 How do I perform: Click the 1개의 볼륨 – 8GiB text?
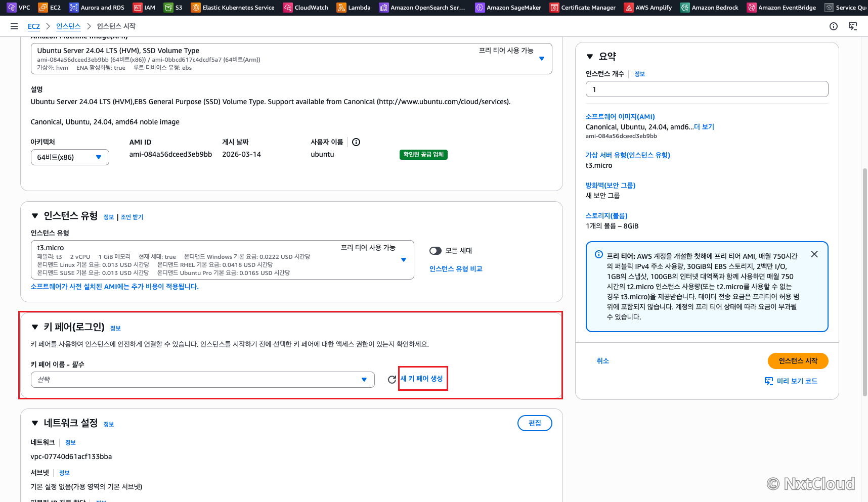[612, 226]
